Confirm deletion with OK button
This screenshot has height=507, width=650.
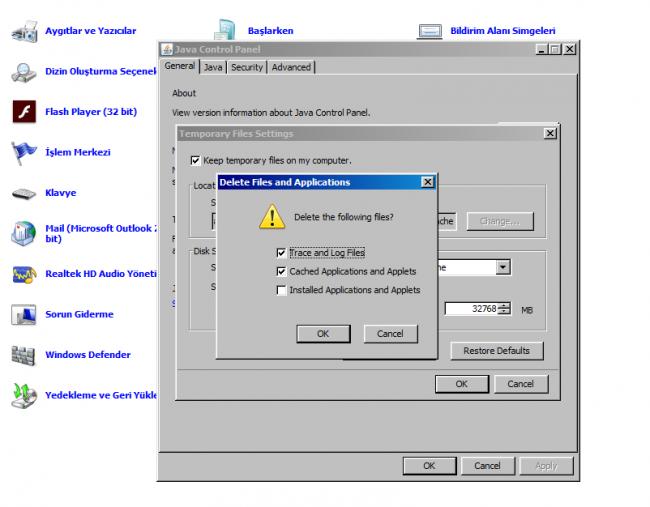323,334
